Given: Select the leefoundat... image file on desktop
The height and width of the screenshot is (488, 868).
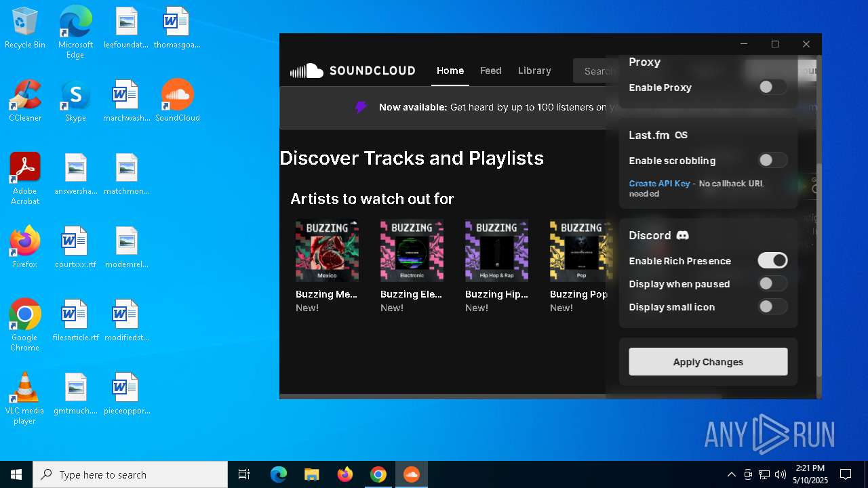Looking at the screenshot, I should 126,28.
